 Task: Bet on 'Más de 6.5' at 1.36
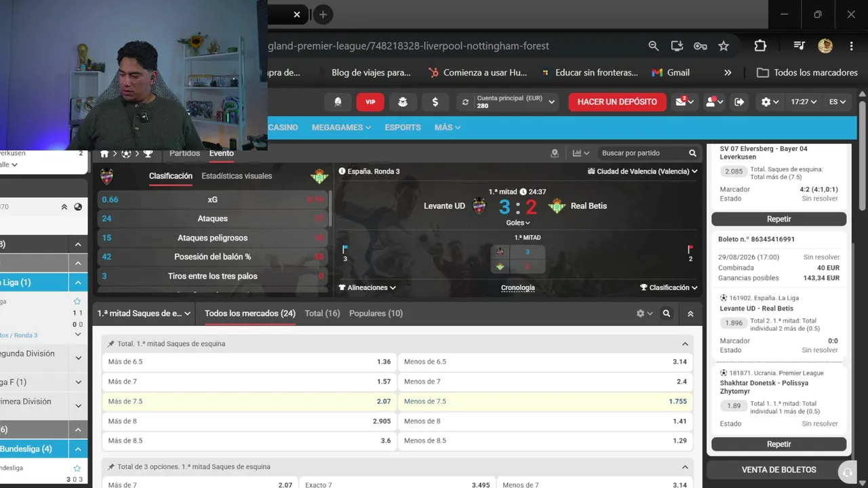point(250,362)
